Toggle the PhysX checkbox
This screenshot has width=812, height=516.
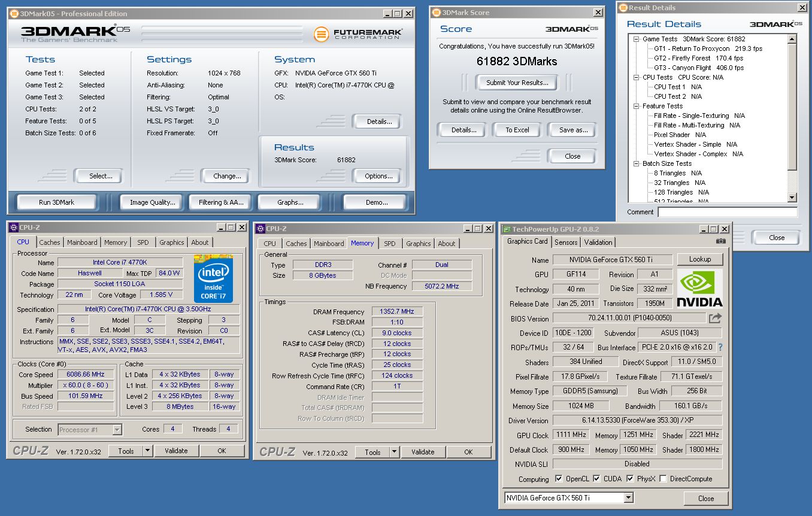(x=630, y=479)
